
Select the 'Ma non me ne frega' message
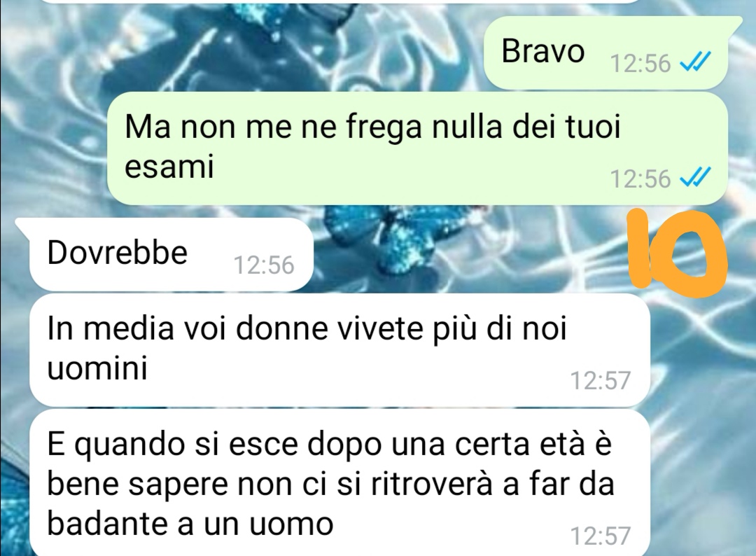[x=417, y=149]
